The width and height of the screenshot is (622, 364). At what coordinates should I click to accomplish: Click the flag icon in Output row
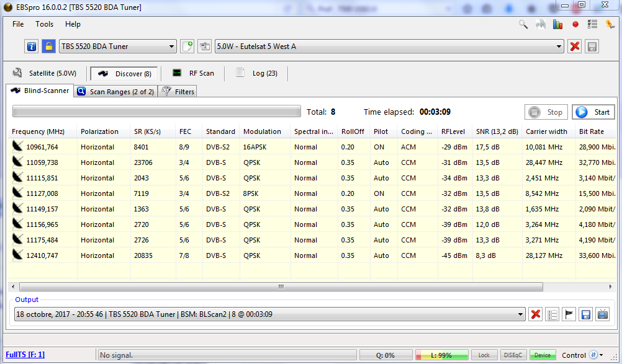point(569,314)
